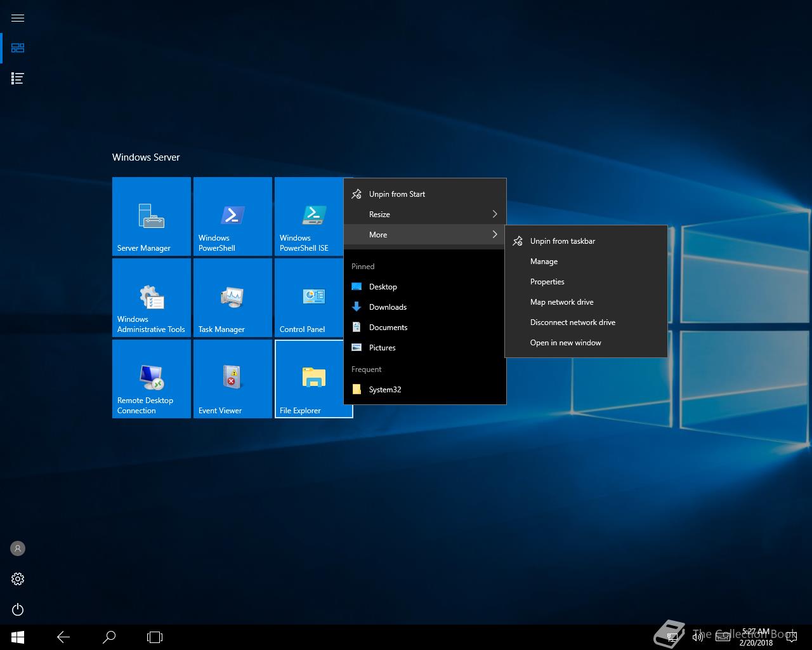Choose Disconnect network drive
Image resolution: width=812 pixels, height=650 pixels.
[x=586, y=322]
